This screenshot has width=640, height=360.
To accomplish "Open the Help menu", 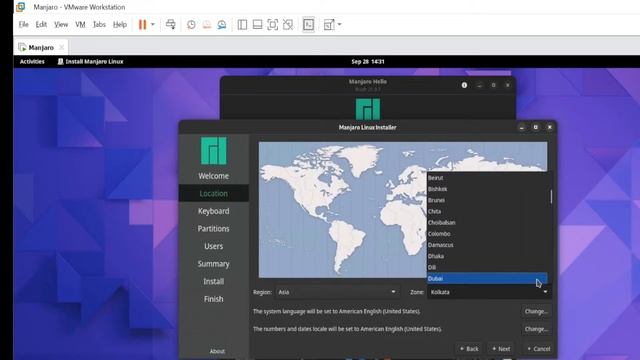I will click(120, 24).
